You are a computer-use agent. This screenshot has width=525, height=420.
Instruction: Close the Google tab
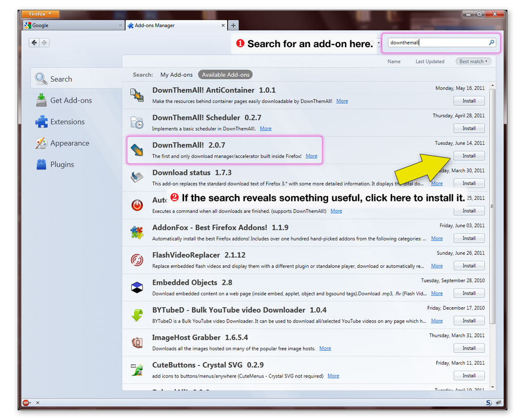click(x=120, y=26)
